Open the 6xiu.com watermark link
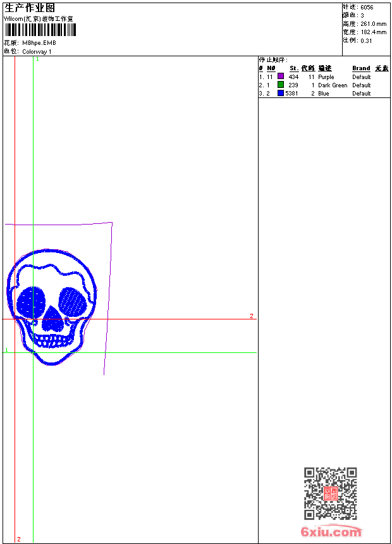 coord(331,532)
